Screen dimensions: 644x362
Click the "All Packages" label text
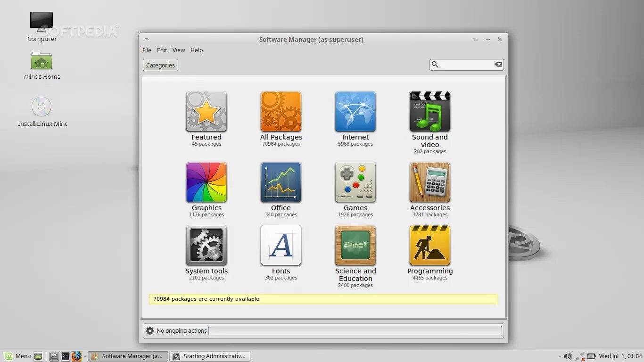[x=281, y=137]
